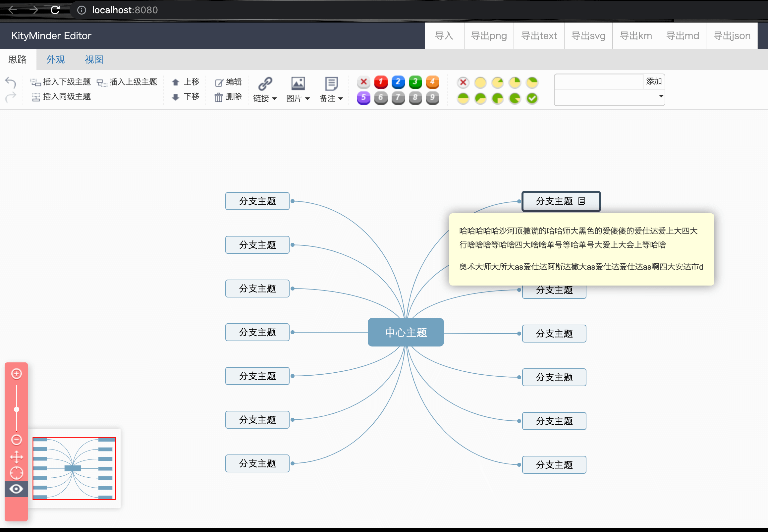768x532 pixels.
Task: Remove progress with red X circle
Action: coord(463,82)
